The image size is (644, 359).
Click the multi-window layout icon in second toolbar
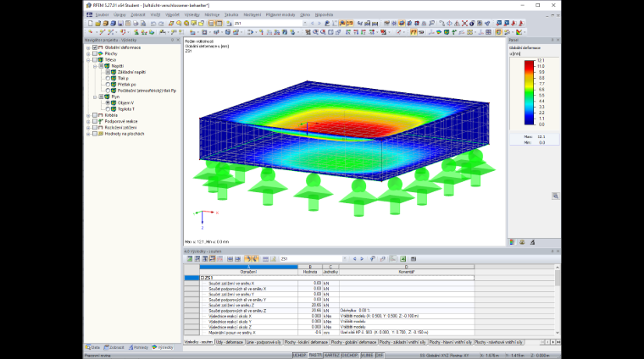(x=488, y=32)
